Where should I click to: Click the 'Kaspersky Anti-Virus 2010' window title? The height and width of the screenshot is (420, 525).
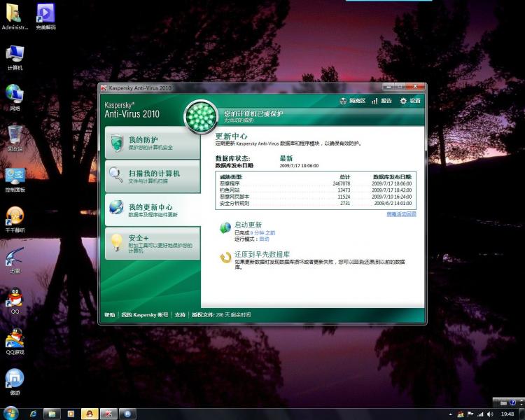pos(140,87)
